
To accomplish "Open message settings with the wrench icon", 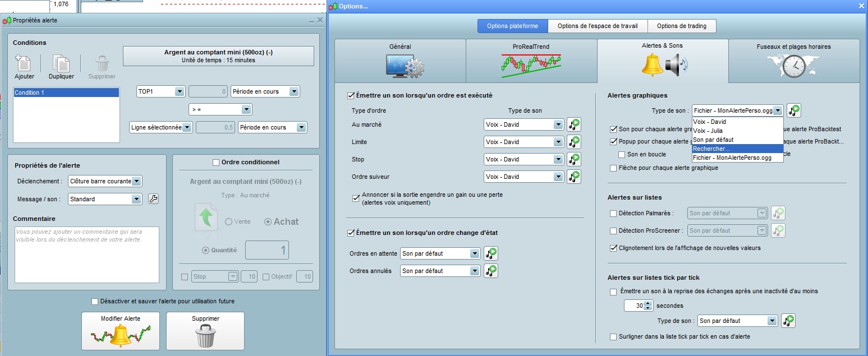I will point(153,198).
